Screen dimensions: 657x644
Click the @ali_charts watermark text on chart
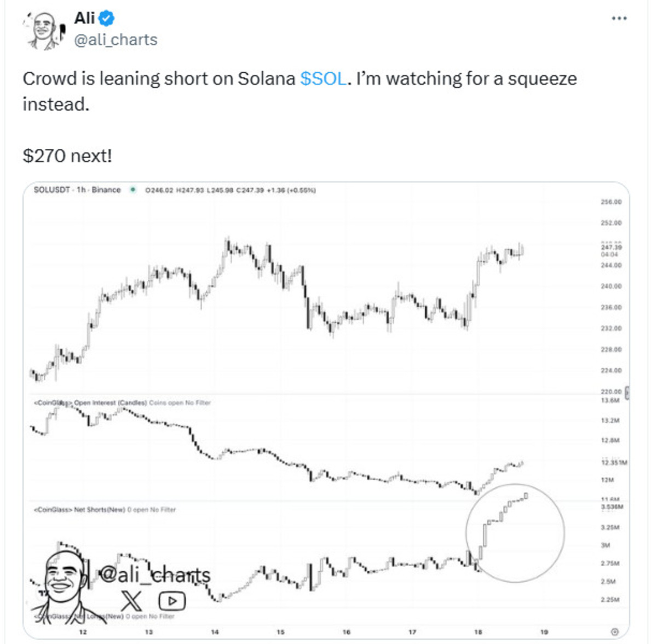pyautogui.click(x=155, y=574)
